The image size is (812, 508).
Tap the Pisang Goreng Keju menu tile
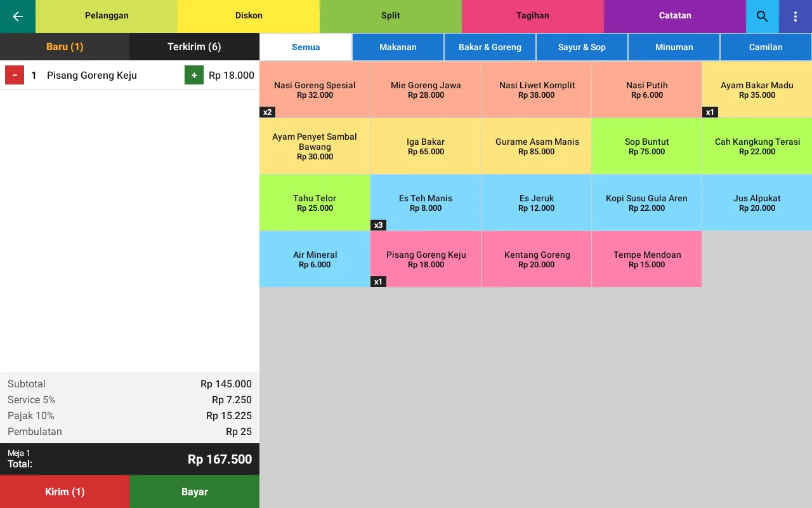coord(426,259)
